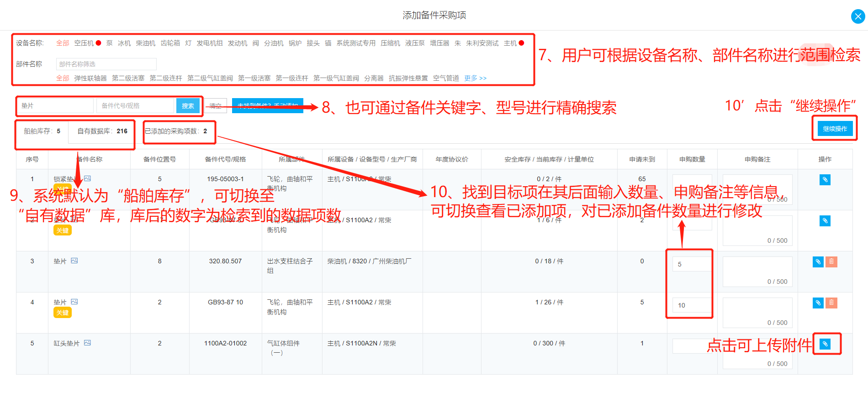Filter parts by 第二级气缸盖阀

pos(210,78)
